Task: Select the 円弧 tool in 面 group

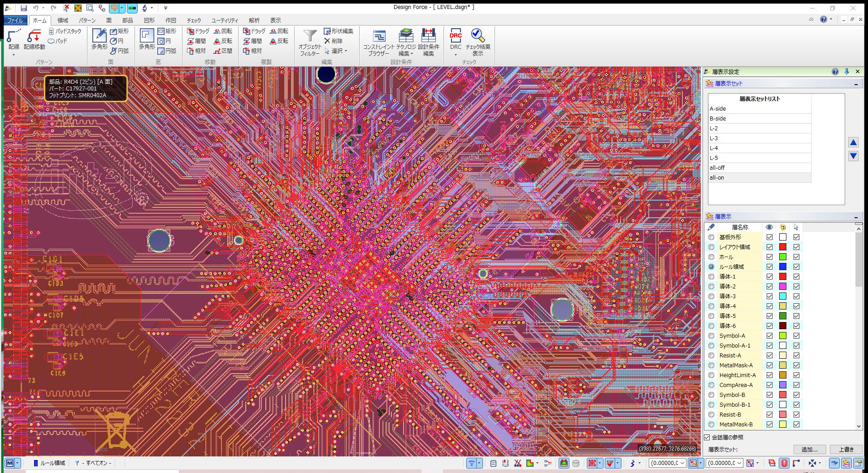Action: 119,51
